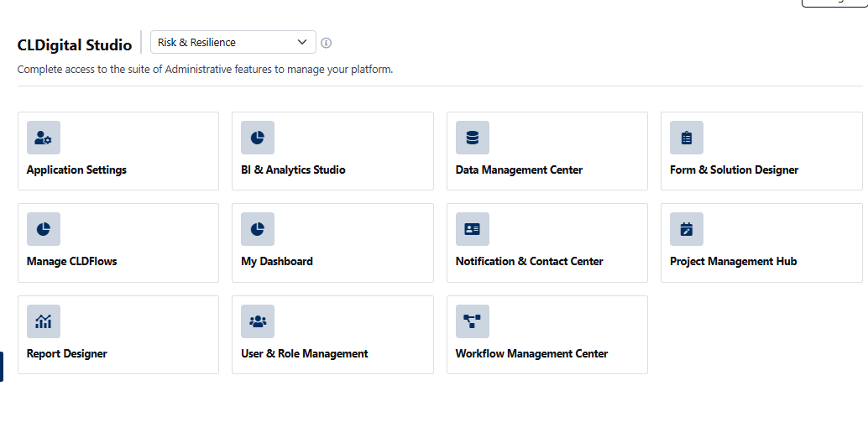Click the Report Designer chart icon
Screen dimensions: 868x433
[44, 321]
